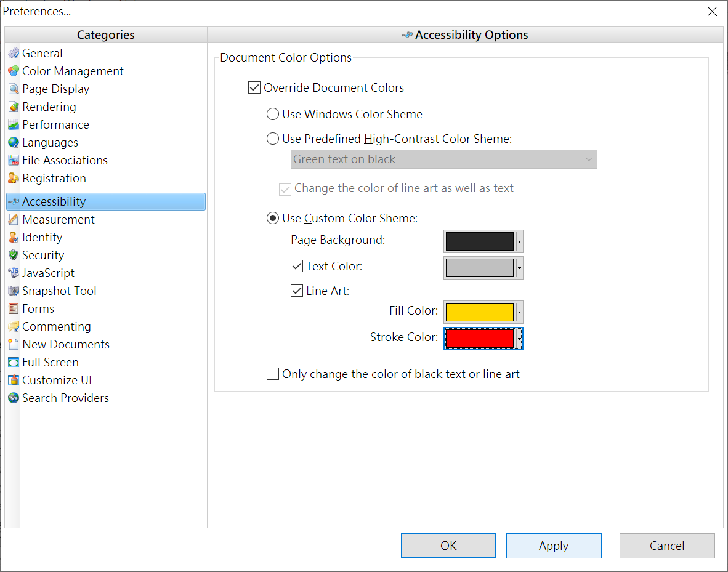Select the Commenting category icon
The width and height of the screenshot is (728, 572).
[x=14, y=326]
